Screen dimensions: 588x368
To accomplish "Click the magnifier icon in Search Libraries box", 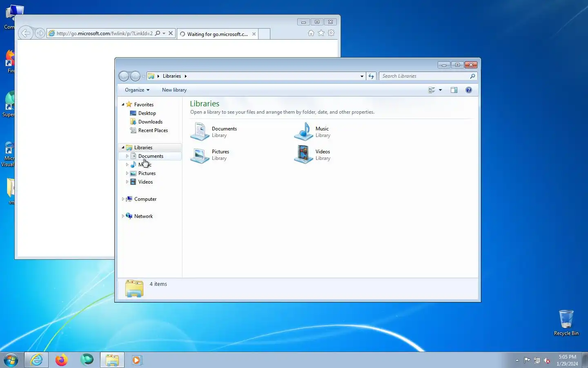I will [x=472, y=76].
